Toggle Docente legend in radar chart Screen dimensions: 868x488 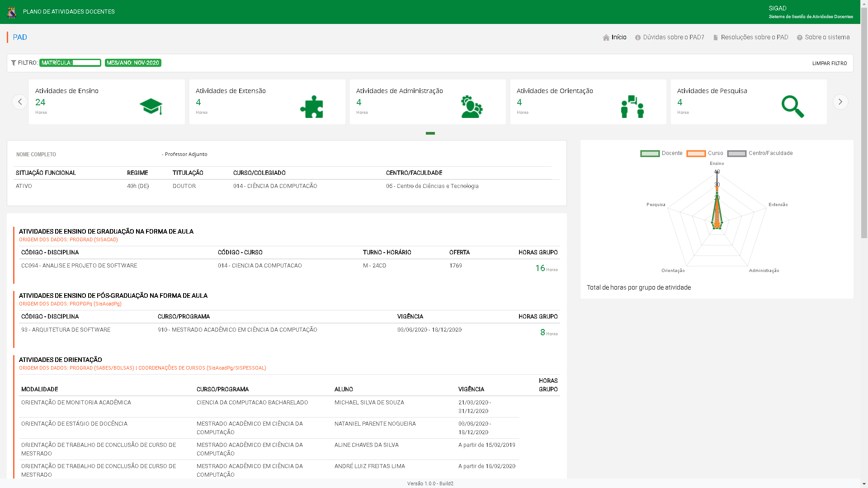tap(661, 153)
